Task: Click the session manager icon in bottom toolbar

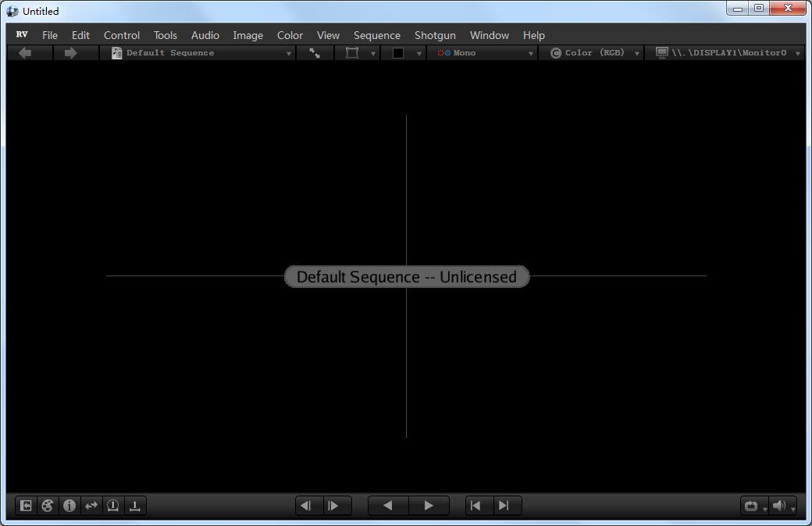Action: [26, 505]
